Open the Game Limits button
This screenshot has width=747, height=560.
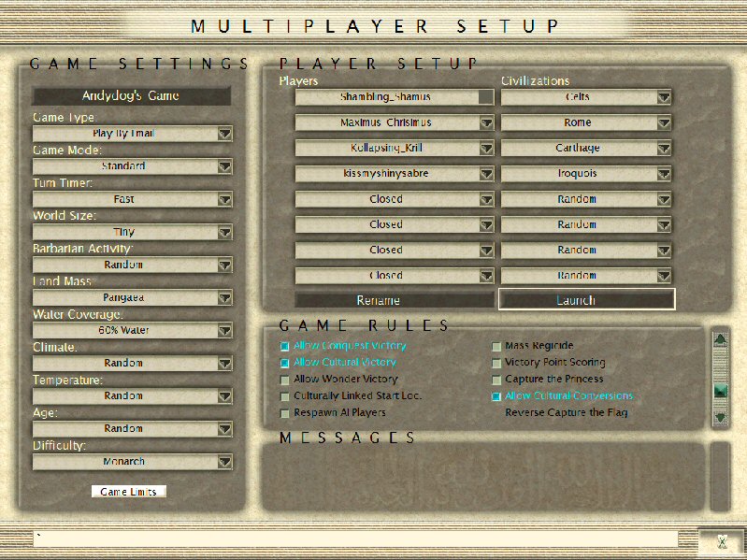pyautogui.click(x=129, y=492)
